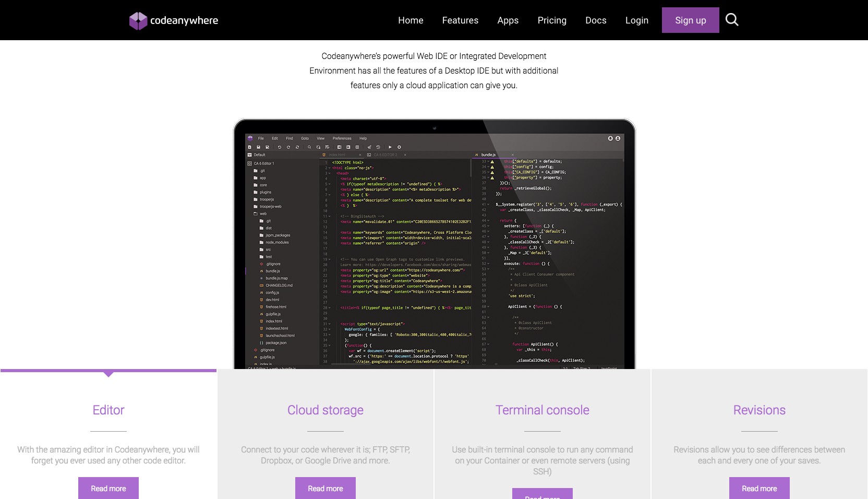868x499 pixels.
Task: Click the Undo arrow in IDE toolbar
Action: (x=280, y=147)
